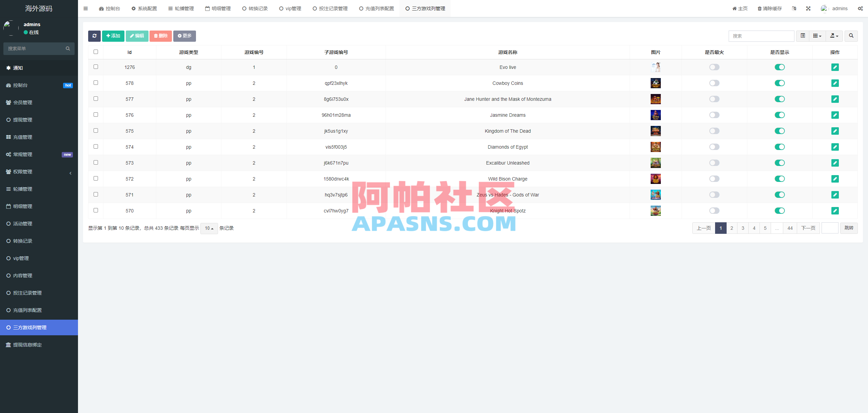
Task: Check the checkbox for row Id 575
Action: 96,131
